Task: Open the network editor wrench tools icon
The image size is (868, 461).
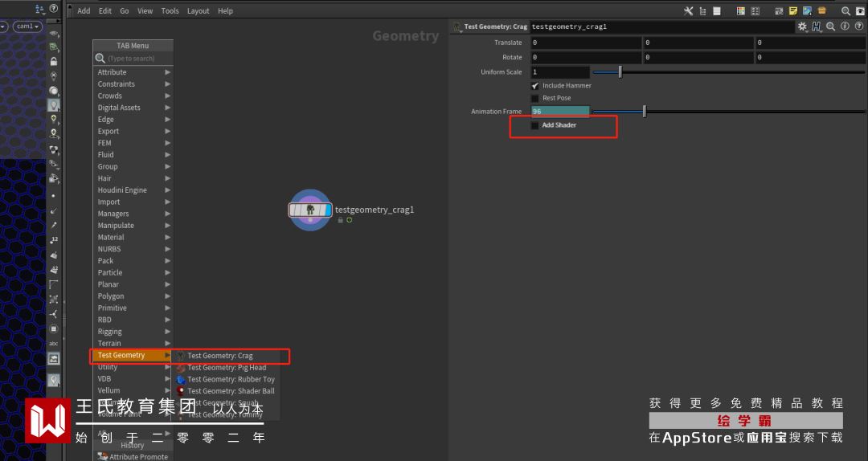Action: (x=688, y=10)
